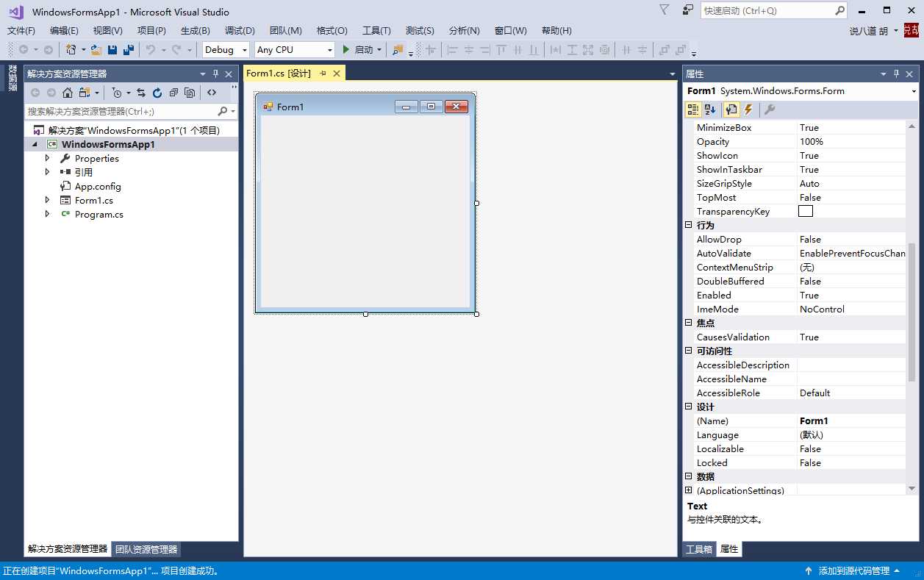This screenshot has height=580, width=924.
Task: Open the 帮助(H) menu
Action: tap(556, 30)
